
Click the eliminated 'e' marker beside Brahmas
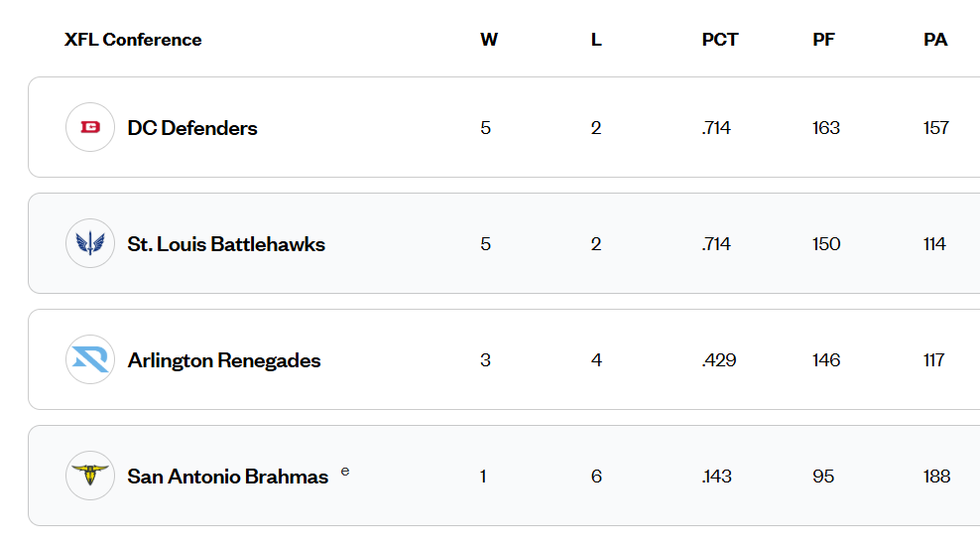tap(345, 471)
